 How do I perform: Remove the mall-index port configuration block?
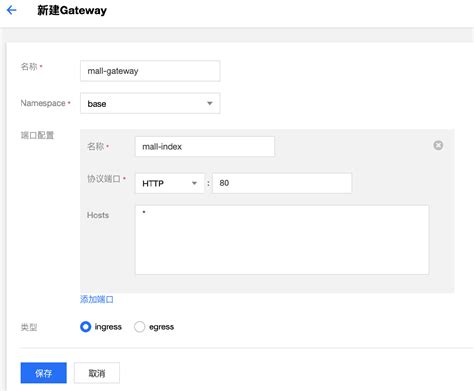[x=438, y=145]
